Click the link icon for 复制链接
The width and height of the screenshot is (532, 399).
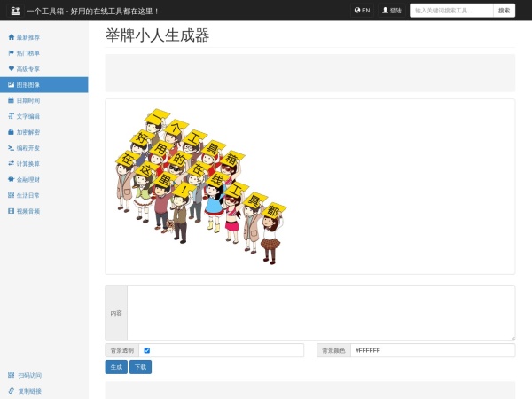(x=11, y=390)
